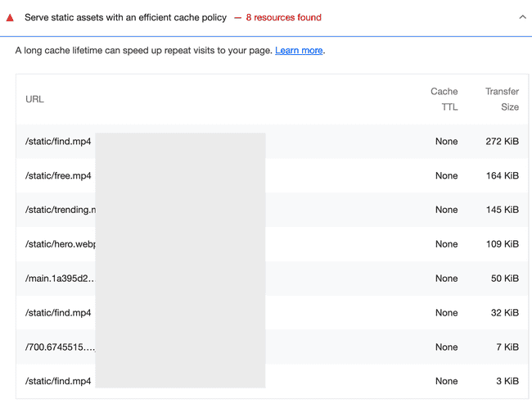Click the URL column header
Image resolution: width=532 pixels, height=413 pixels.
click(34, 99)
